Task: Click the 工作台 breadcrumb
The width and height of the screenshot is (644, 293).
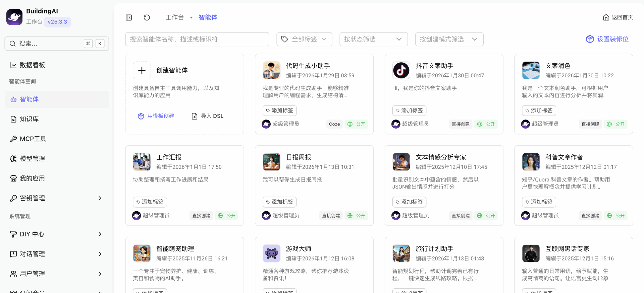Action: (x=175, y=17)
